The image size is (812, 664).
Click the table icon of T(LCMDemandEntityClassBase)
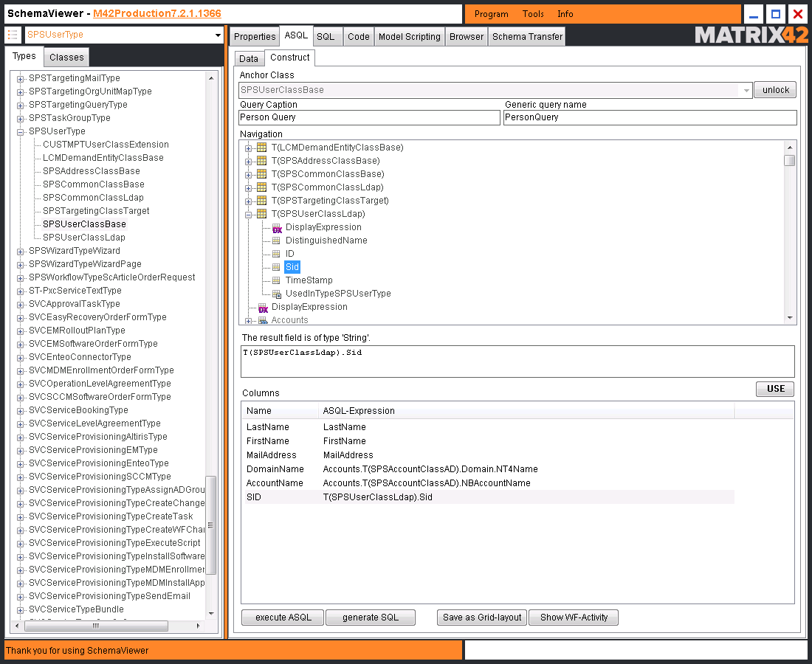click(262, 148)
